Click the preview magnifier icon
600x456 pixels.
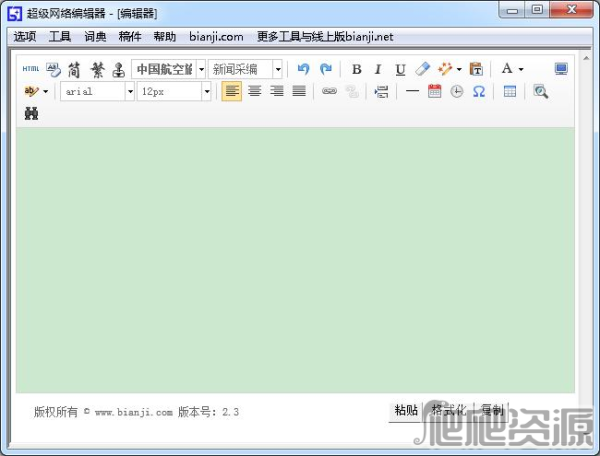click(x=540, y=91)
